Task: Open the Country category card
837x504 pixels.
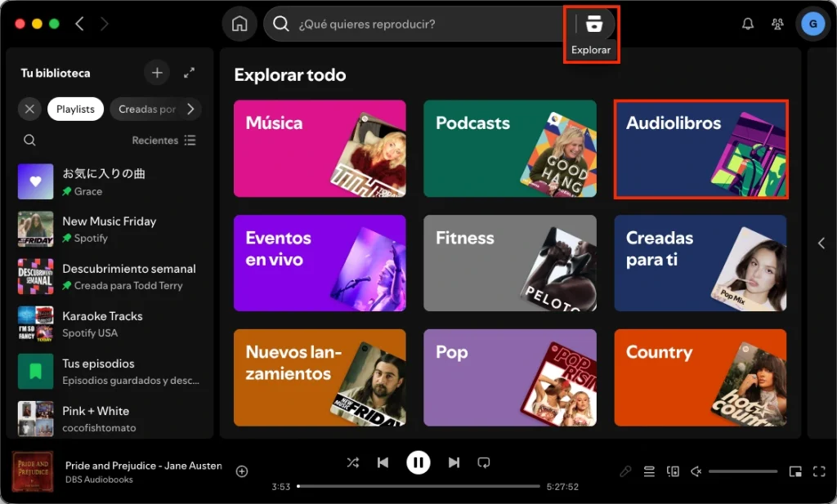Action: 700,377
